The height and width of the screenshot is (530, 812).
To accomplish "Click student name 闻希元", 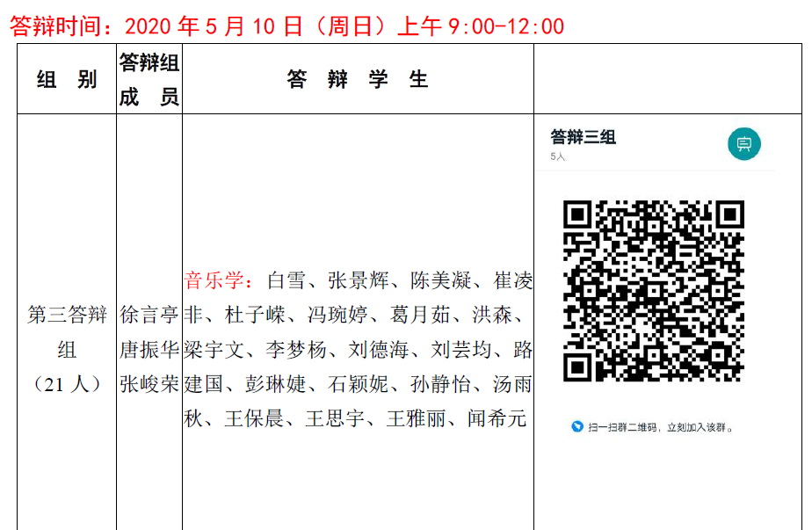I will [497, 418].
